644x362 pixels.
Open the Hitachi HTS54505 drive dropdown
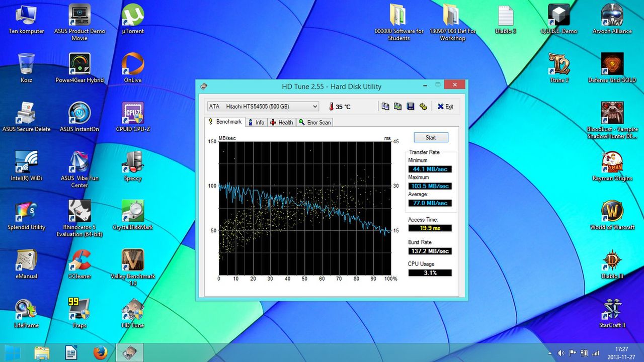(263, 107)
